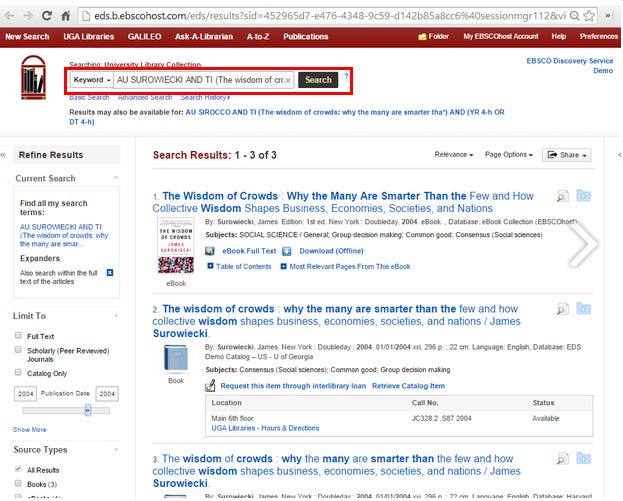The height and width of the screenshot is (501, 623).
Task: Remove the full text expander with the X
Action: (x=110, y=273)
